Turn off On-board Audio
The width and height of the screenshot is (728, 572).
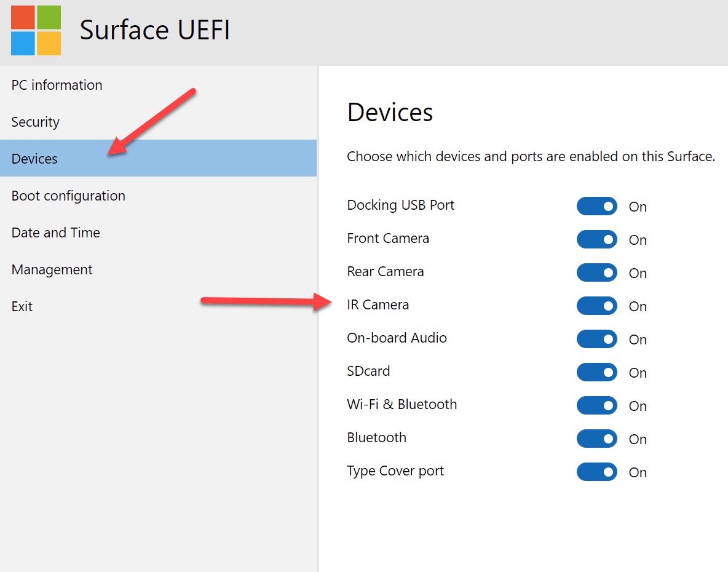pyautogui.click(x=596, y=339)
